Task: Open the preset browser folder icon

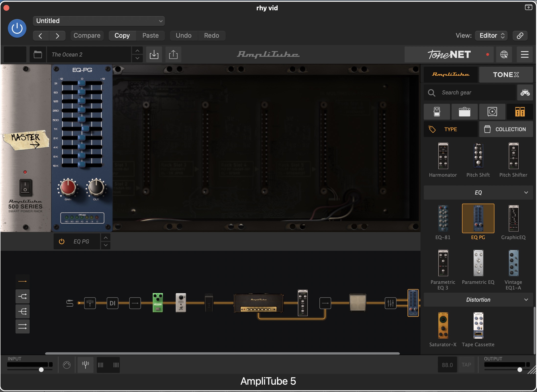Action: 38,54
